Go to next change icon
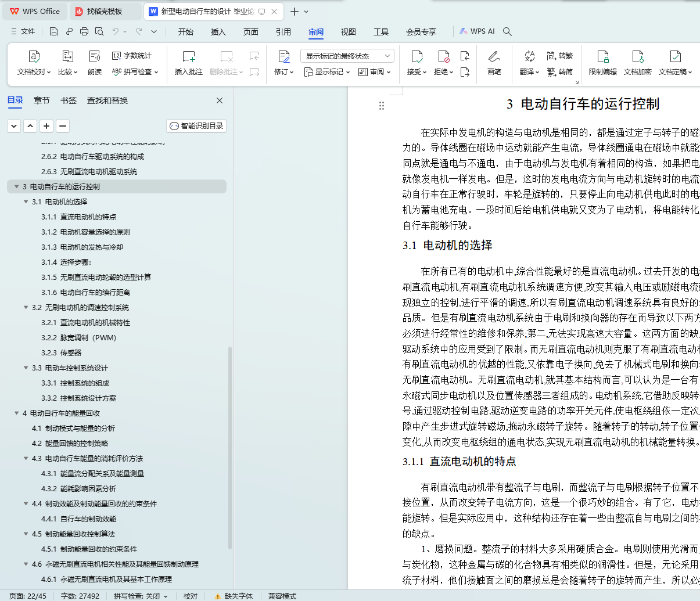 click(x=465, y=72)
